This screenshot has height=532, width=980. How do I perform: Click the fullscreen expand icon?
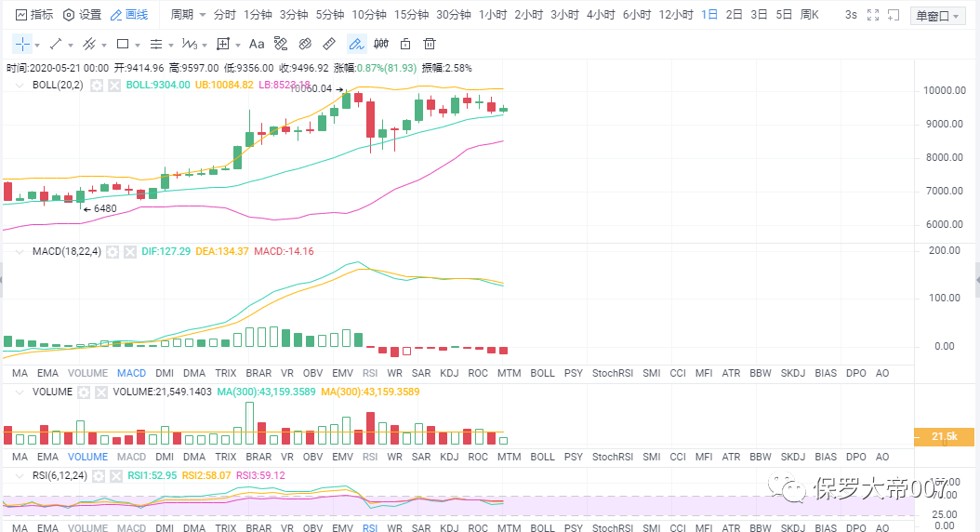click(871, 15)
